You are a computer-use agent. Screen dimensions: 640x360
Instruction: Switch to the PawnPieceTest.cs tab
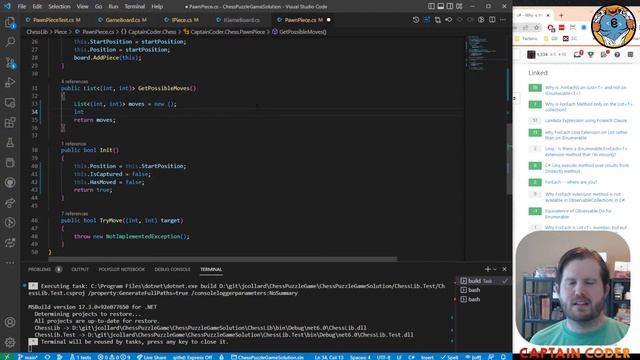(x=53, y=20)
